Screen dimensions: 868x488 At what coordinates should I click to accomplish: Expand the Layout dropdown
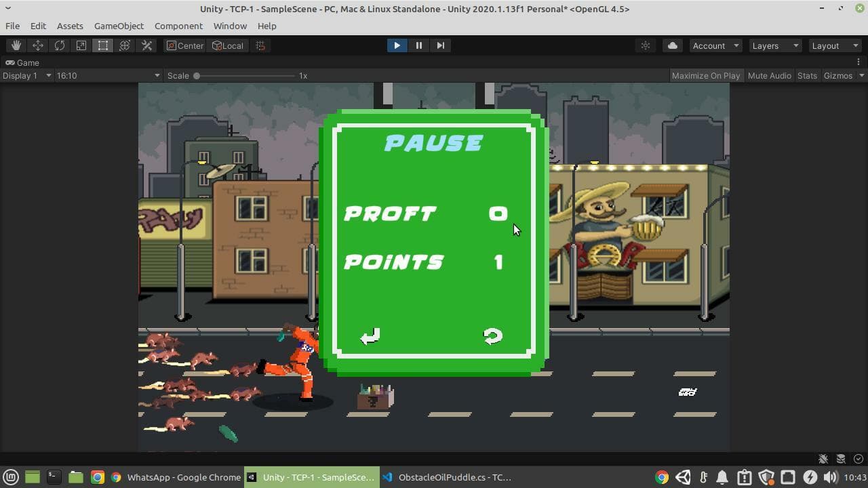835,45
